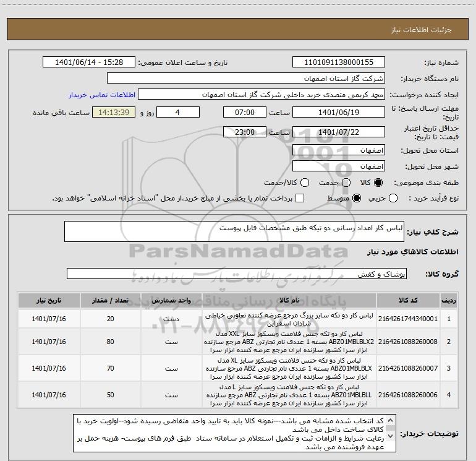Click the remaining days field showing 4
Screen dimensions: 476x461
[x=178, y=112]
